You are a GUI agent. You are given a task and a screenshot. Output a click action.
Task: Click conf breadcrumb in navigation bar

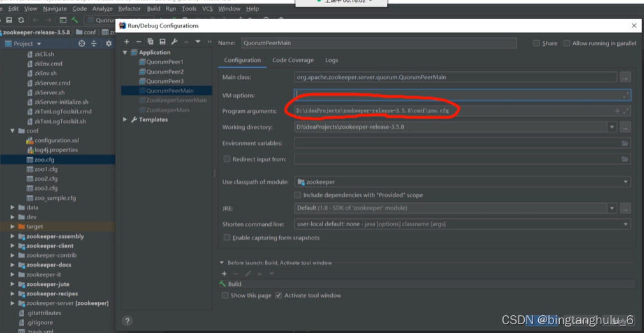[x=86, y=32]
